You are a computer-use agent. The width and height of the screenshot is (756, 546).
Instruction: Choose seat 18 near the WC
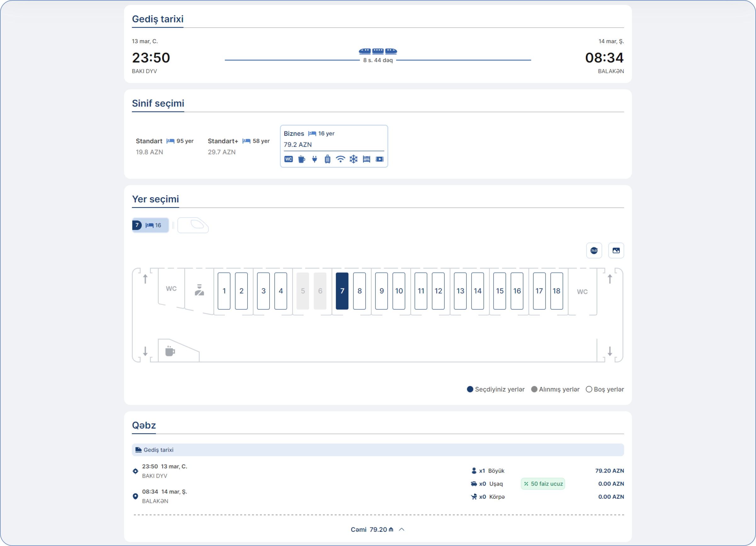[x=556, y=291]
